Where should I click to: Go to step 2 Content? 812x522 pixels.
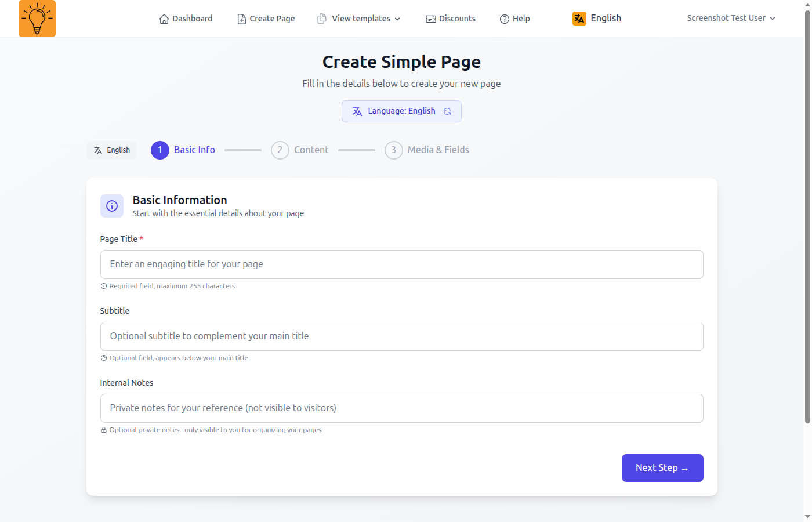(x=300, y=150)
